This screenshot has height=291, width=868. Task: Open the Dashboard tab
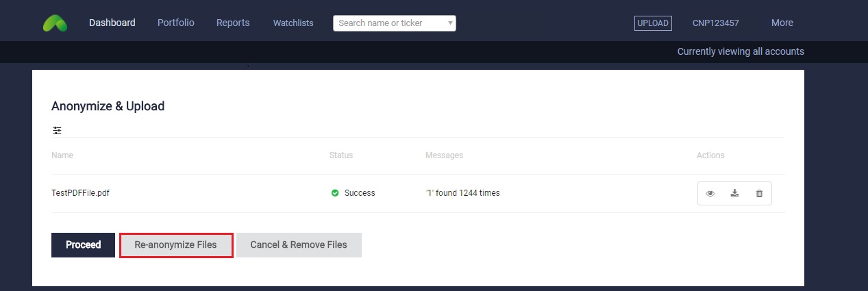pos(112,23)
